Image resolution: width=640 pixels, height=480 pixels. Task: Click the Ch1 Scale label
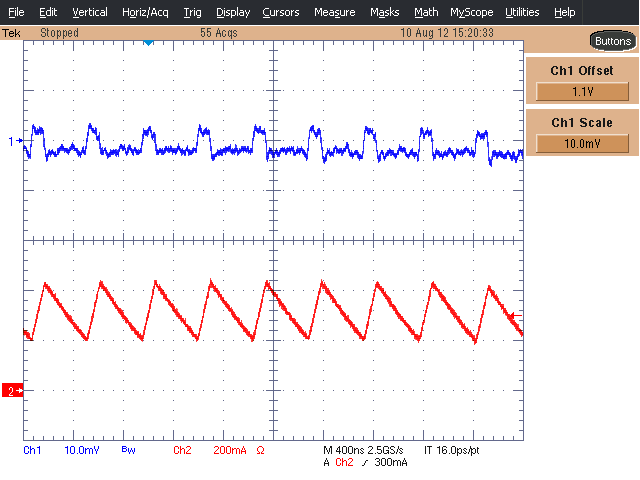582,122
